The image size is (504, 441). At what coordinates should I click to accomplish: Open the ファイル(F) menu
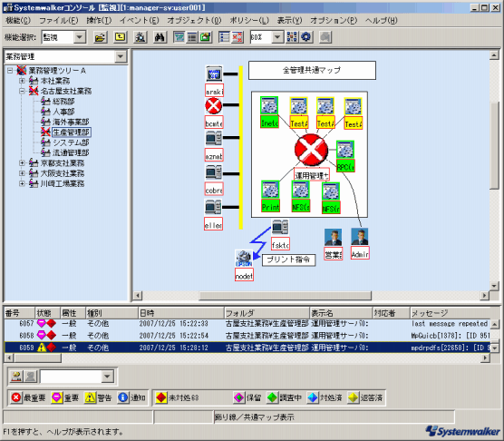click(x=59, y=21)
